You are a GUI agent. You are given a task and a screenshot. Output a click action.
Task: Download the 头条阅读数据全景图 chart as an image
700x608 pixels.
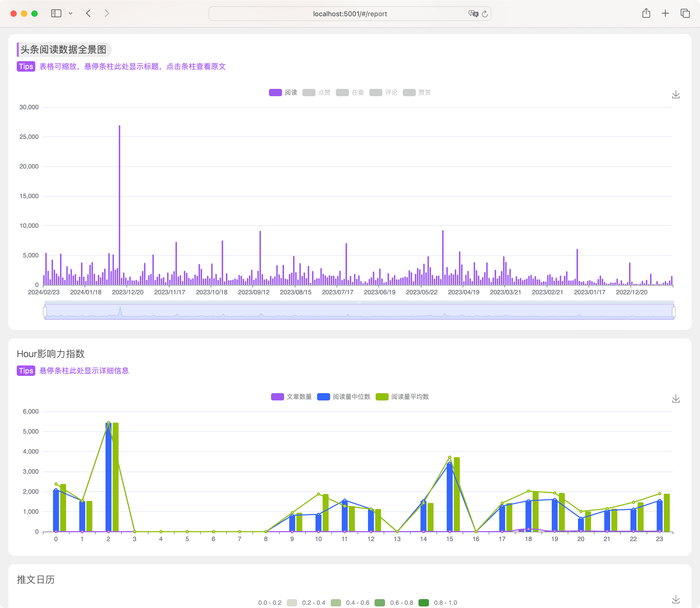tap(676, 94)
